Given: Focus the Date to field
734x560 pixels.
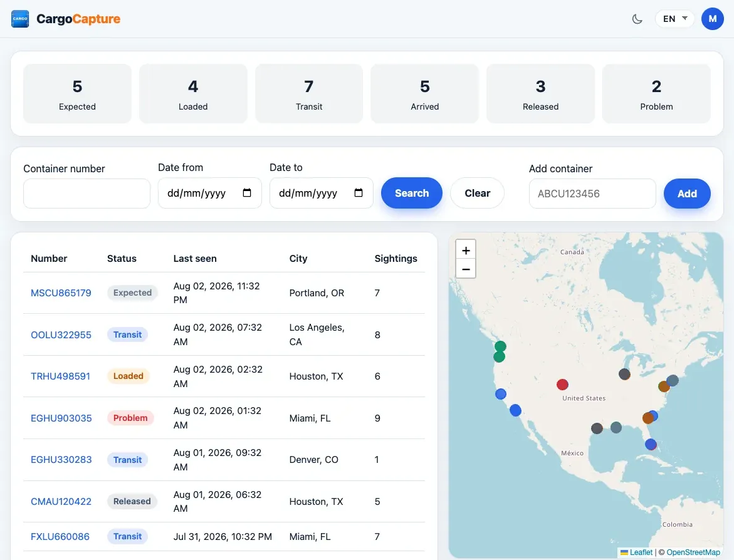Looking at the screenshot, I should (321, 193).
